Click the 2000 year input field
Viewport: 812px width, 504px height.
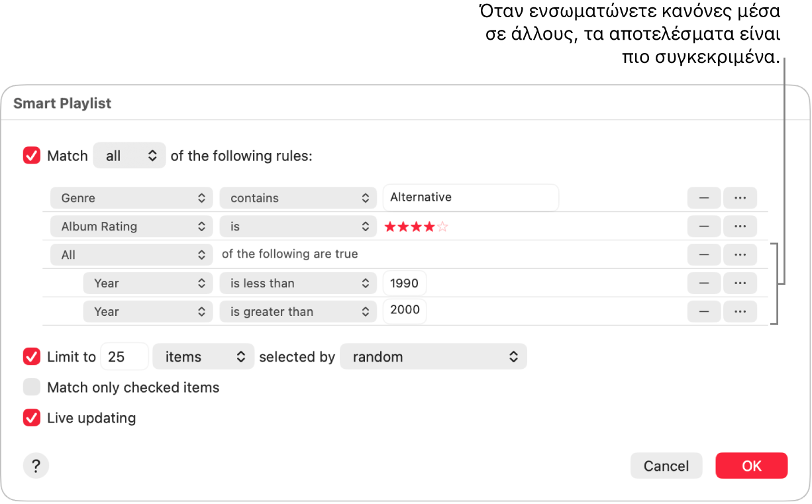405,311
